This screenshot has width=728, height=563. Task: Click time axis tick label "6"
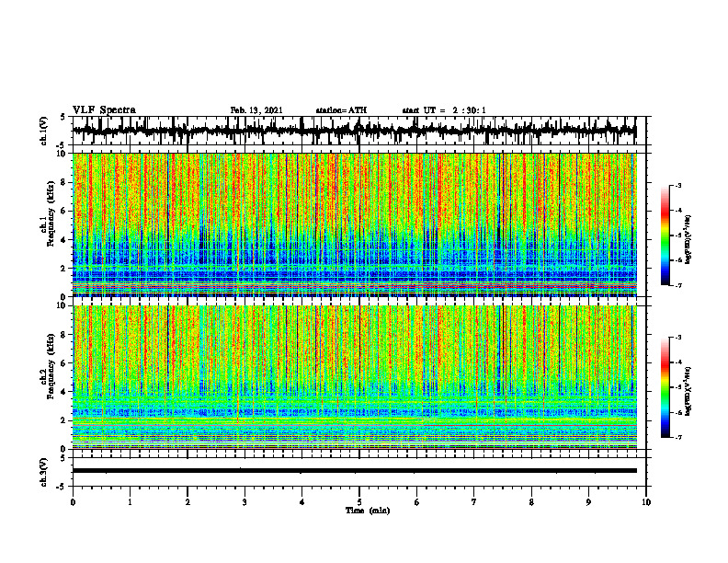[417, 502]
